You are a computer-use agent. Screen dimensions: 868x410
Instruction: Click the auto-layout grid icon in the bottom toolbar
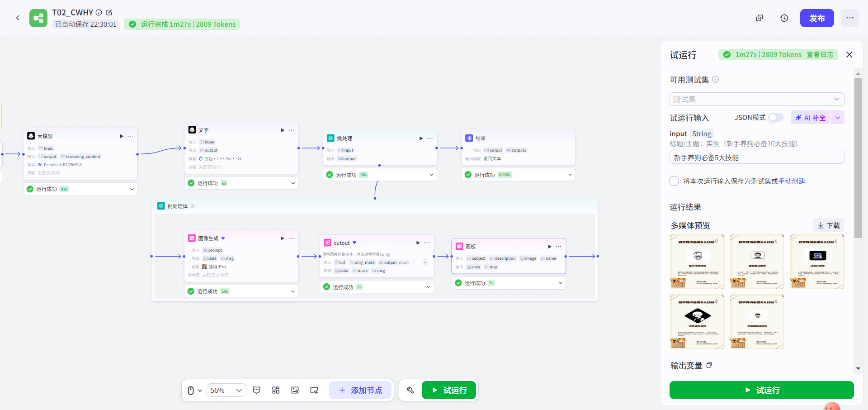pos(276,390)
